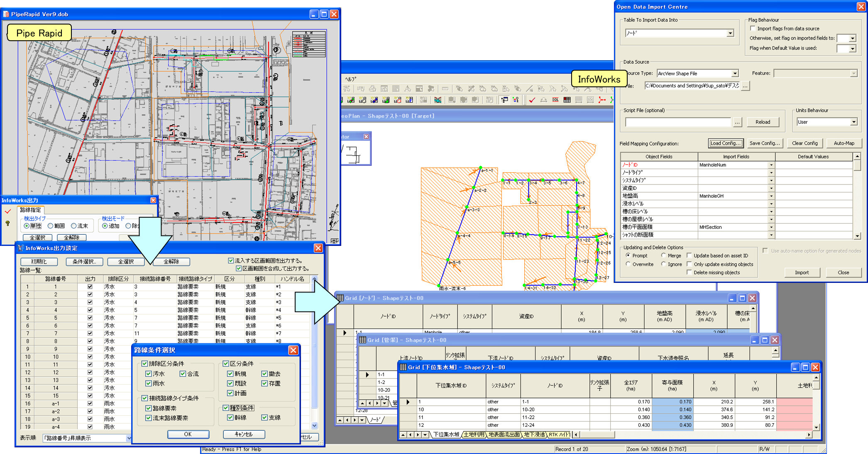Open the Source Type ArcView Shape File dropdown

pos(734,74)
